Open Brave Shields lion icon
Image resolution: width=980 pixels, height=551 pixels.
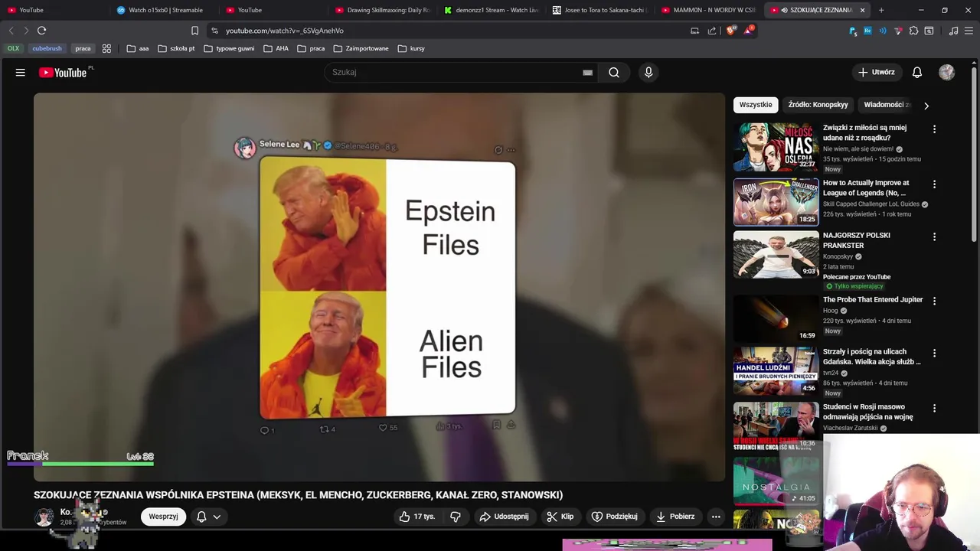tap(730, 31)
